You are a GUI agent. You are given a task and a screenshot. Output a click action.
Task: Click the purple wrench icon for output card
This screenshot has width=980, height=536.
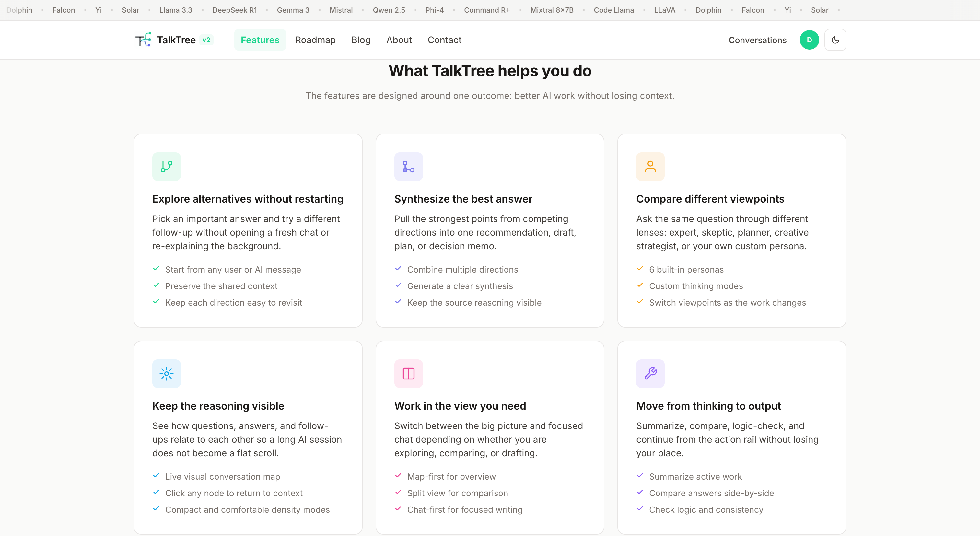coord(650,373)
